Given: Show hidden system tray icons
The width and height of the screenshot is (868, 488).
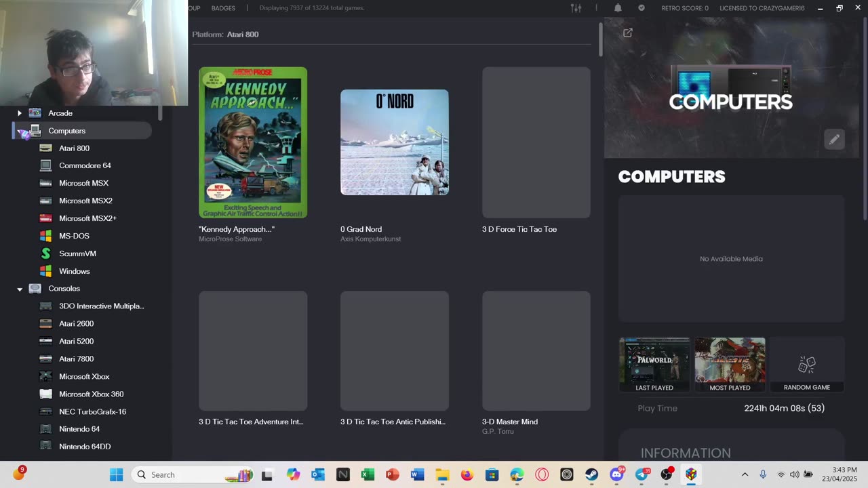Looking at the screenshot, I should click(745, 474).
